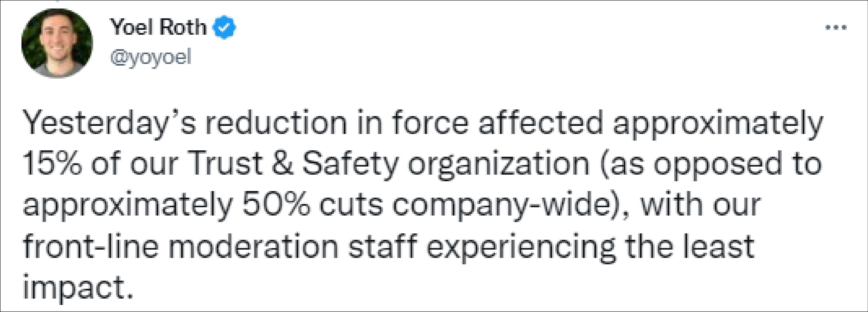Click the "50%" figure in the tweet
This screenshot has height=312, width=868.
point(276,205)
